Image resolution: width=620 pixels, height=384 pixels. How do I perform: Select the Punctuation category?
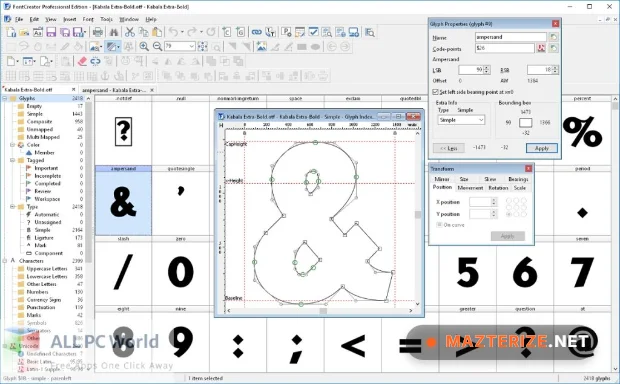tap(41, 307)
